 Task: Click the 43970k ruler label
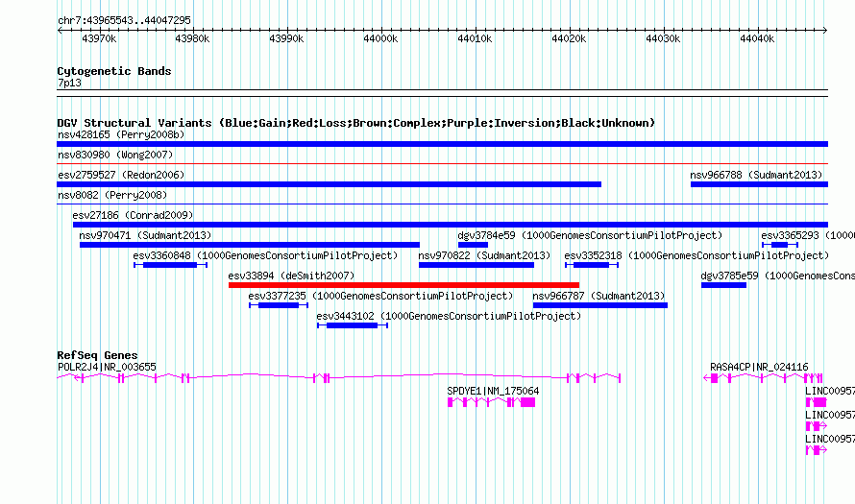pos(99,38)
